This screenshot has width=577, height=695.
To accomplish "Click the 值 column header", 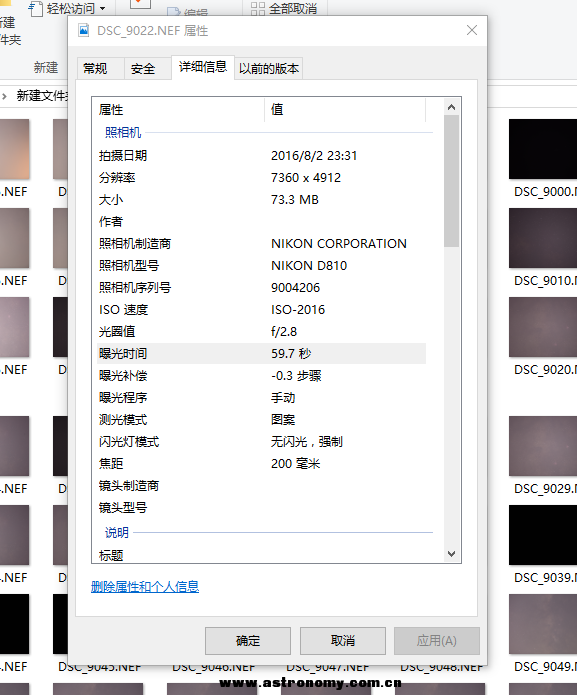I will (346, 109).
